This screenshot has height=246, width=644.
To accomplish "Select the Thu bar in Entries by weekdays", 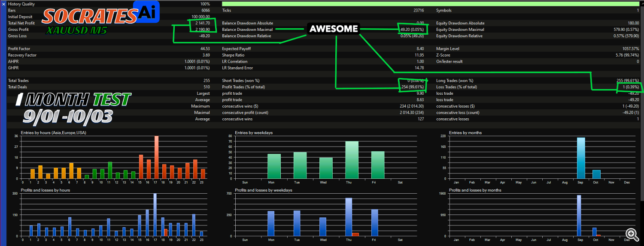I will 352,160.
